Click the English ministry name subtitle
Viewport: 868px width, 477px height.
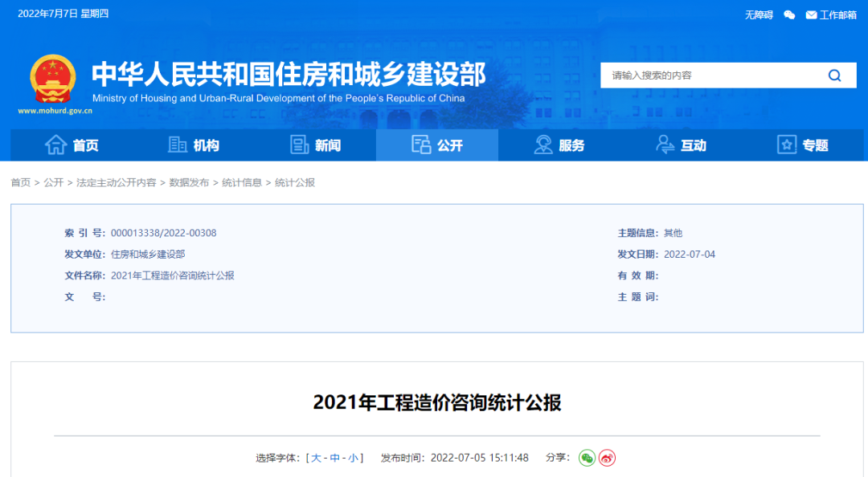278,99
